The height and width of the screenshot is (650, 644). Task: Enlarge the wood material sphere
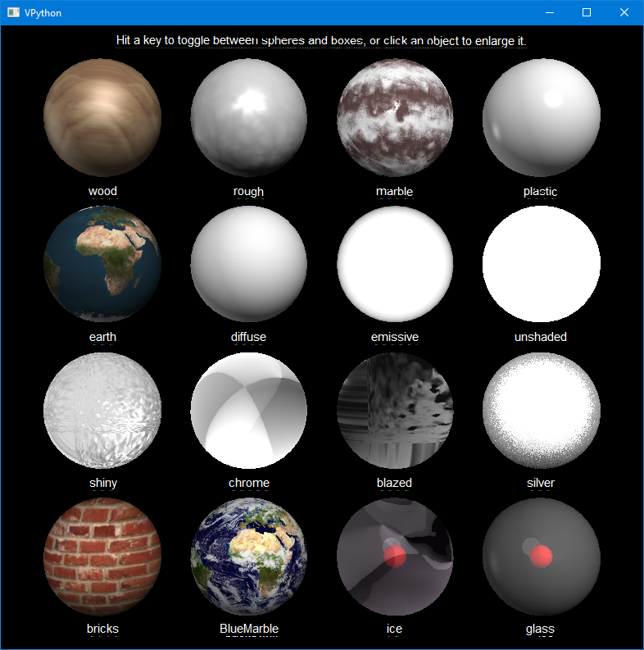[x=102, y=118]
